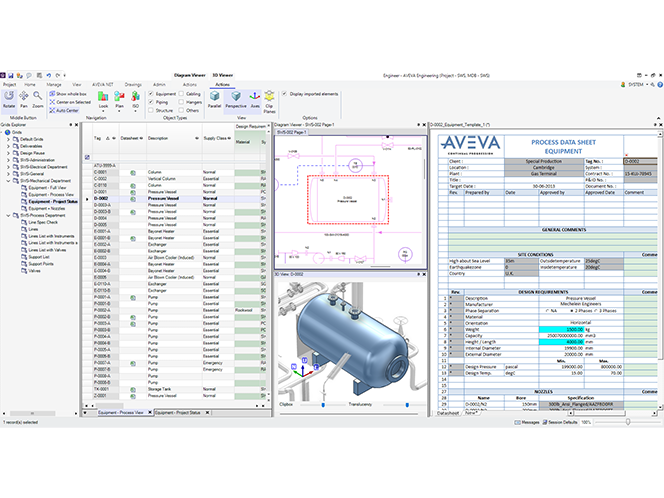Screen dimensions: 664x498
Task: Activate the Pan navigation tool
Action: coord(24,99)
